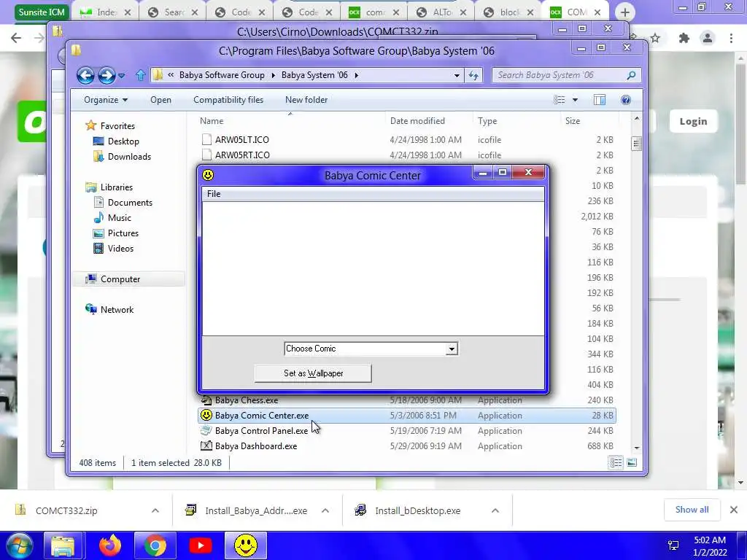Select Videos library

[120, 248]
